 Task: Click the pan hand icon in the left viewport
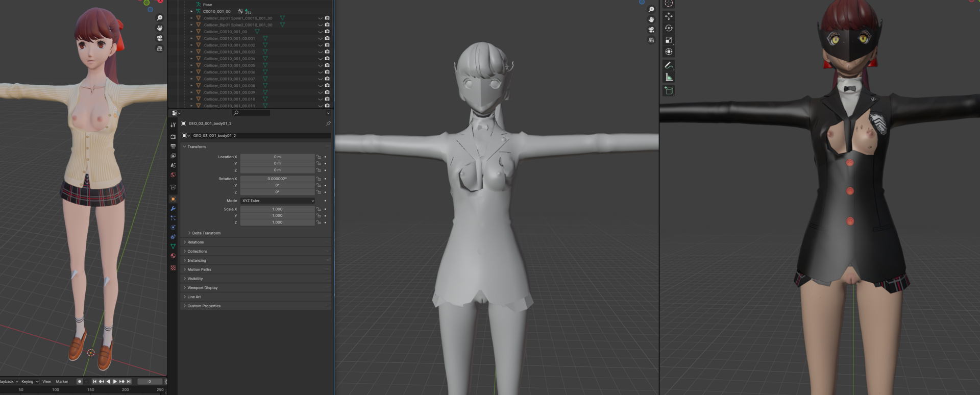[160, 28]
